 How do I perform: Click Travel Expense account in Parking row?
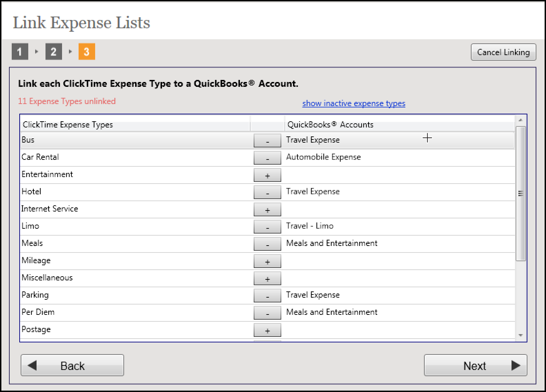[313, 295]
